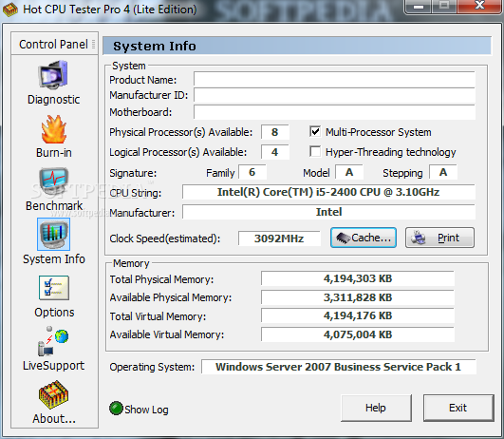This screenshot has height=439, width=504.
Task: Click Total Virtual Memory 4,194,176 KB
Action: click(x=358, y=315)
